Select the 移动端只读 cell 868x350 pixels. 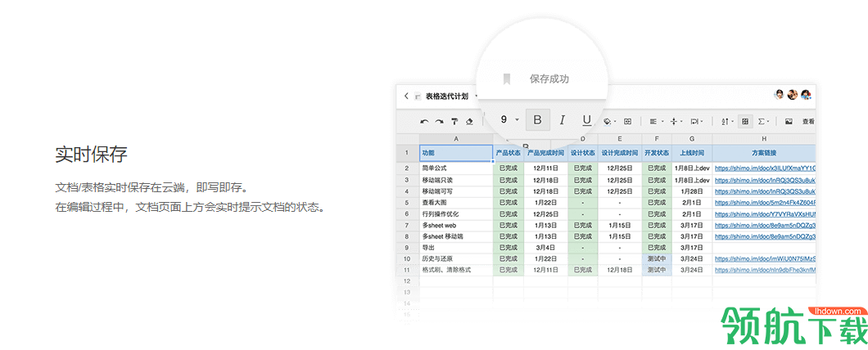point(456,180)
